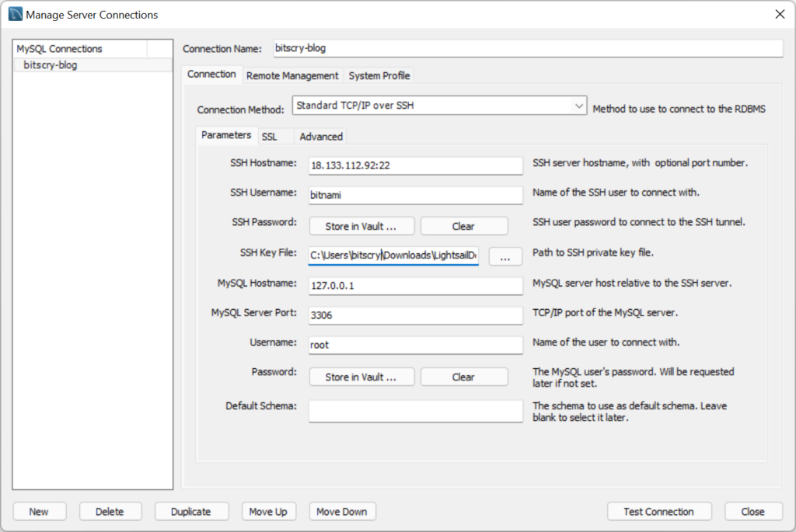Focus the Connection Name field
The width and height of the screenshot is (796, 532).
click(x=528, y=48)
